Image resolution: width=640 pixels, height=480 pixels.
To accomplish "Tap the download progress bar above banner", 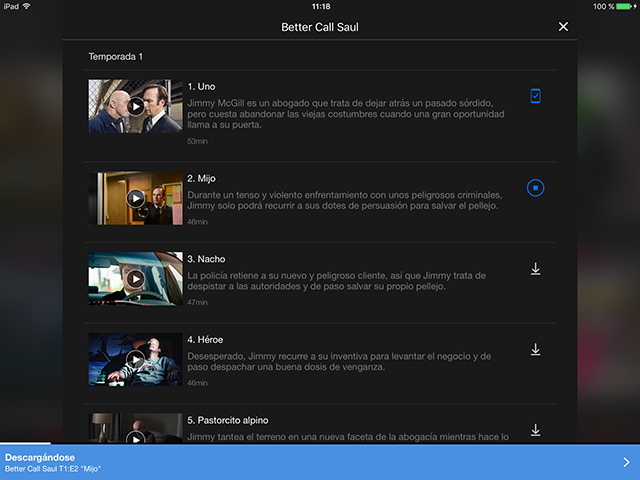I will (320, 444).
